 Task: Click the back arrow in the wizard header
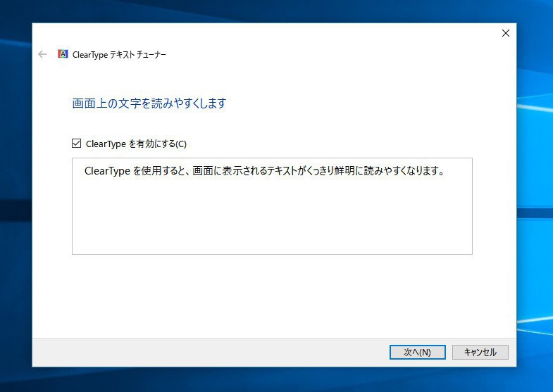(x=42, y=54)
